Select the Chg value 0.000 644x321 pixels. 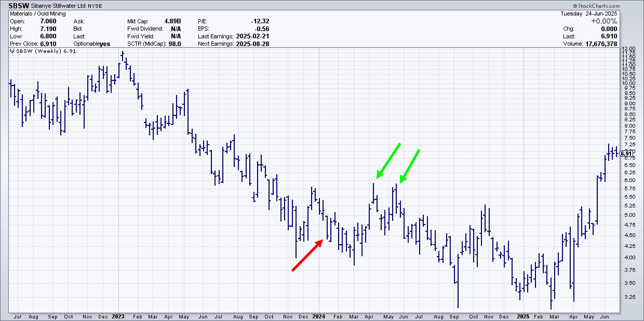pos(608,29)
